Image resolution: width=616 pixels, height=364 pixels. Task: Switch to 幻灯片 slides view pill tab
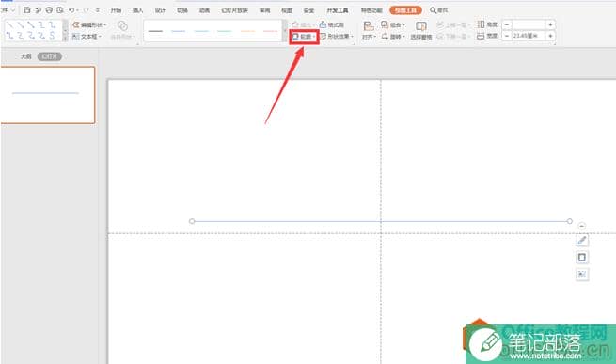50,56
